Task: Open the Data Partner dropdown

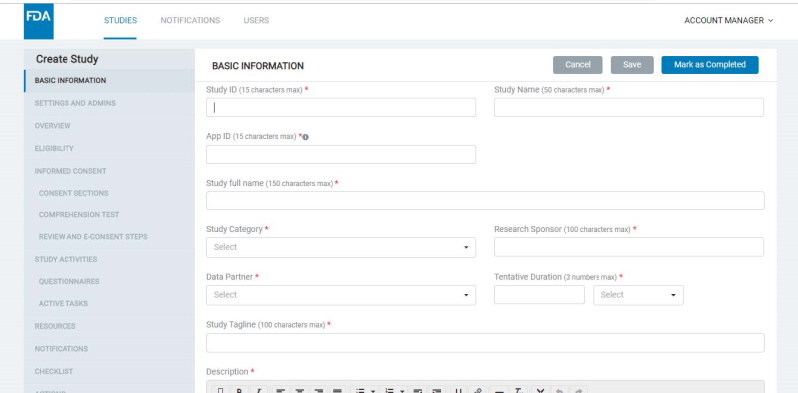Action: (340, 295)
